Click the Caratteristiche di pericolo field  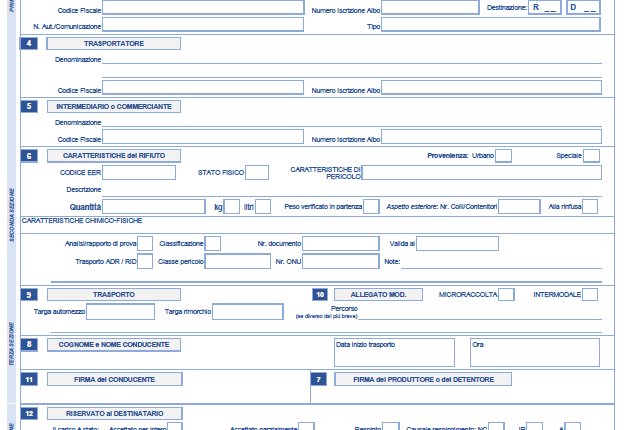click(x=481, y=173)
